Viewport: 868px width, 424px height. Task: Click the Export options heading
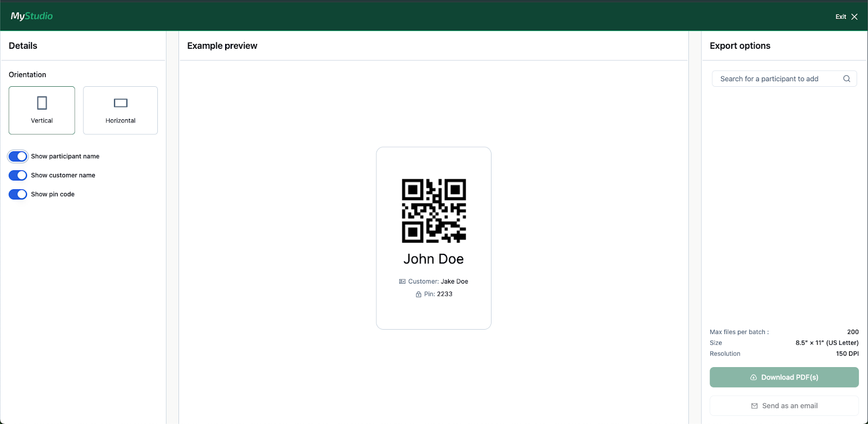(740, 46)
